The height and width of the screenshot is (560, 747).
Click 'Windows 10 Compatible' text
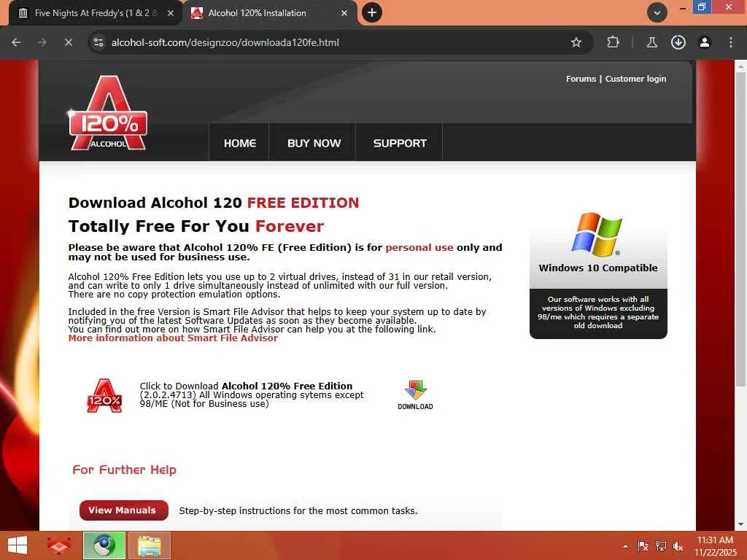[x=598, y=268]
